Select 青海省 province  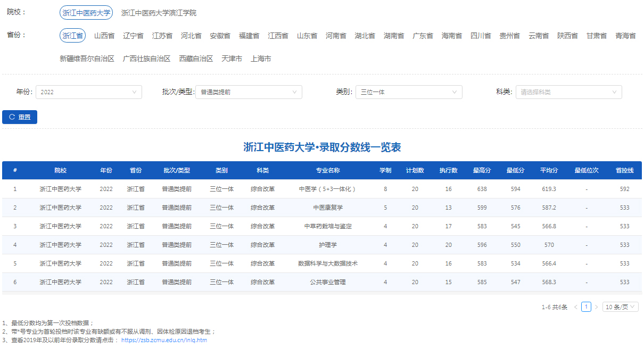coord(625,36)
